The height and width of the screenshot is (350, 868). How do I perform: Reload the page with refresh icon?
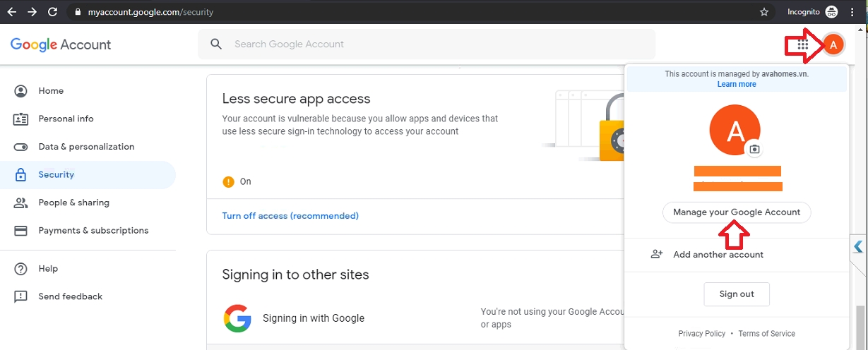52,12
